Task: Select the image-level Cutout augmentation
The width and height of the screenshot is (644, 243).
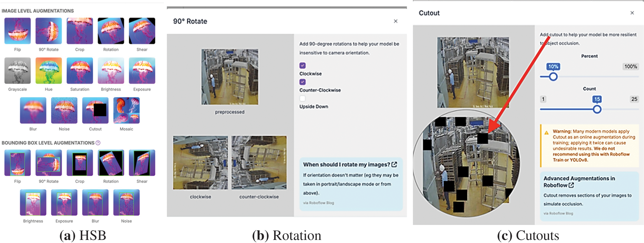Action: (x=95, y=110)
